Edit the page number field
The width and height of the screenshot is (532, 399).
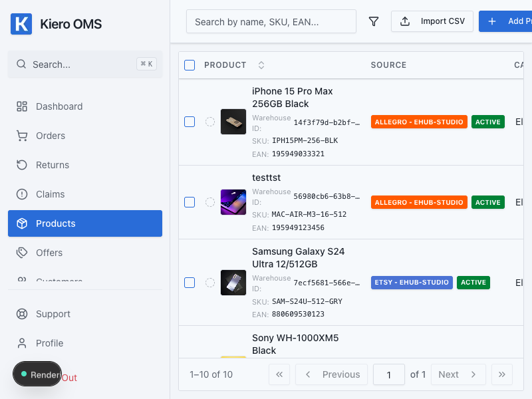389,374
